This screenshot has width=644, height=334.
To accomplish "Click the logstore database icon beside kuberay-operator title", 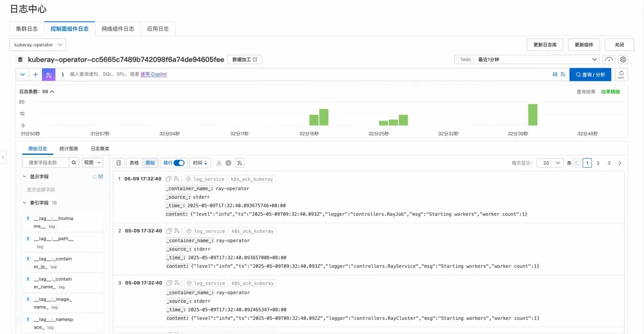I will pyautogui.click(x=20, y=60).
